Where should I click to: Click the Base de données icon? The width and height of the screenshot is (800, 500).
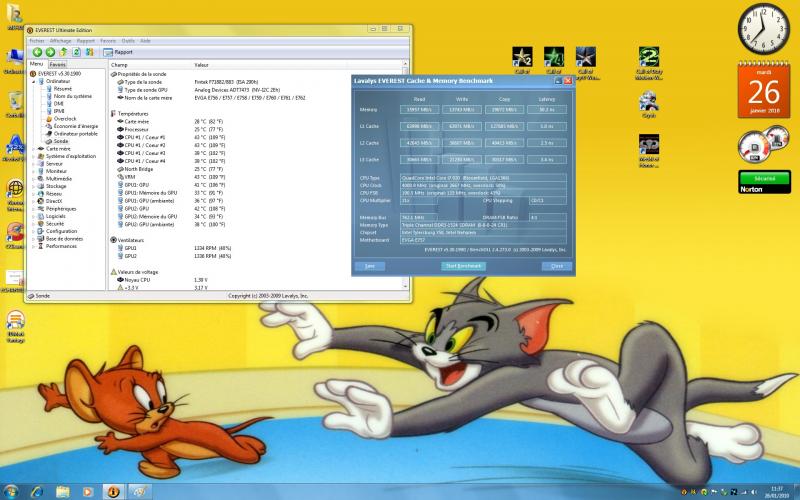pyautogui.click(x=41, y=239)
